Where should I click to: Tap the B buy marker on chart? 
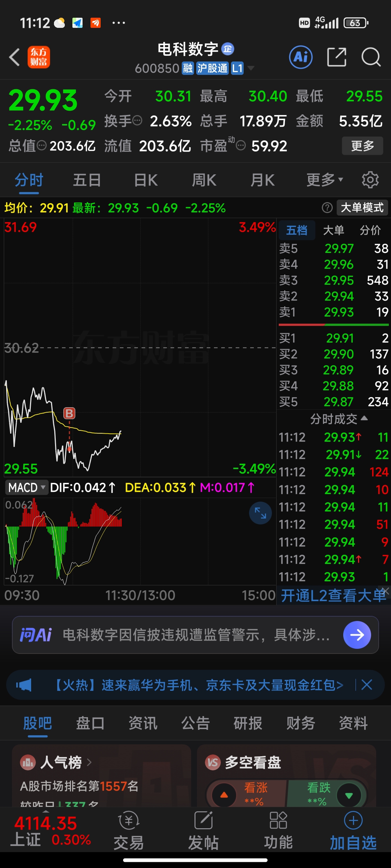[x=70, y=413]
